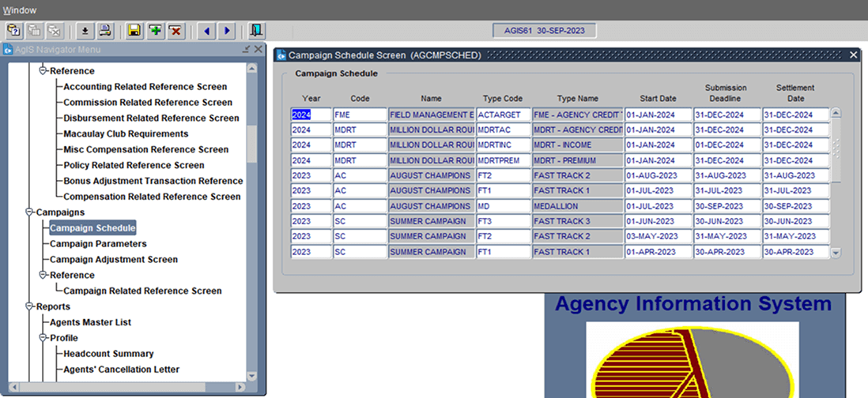Click the AGIS61 30-SEP-2023 status box
868x398 pixels.
click(x=544, y=30)
